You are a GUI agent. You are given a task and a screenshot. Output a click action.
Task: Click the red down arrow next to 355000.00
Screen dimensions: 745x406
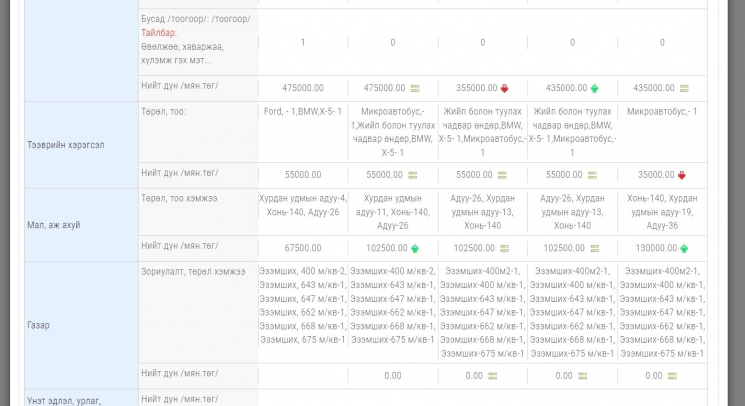pyautogui.click(x=504, y=88)
